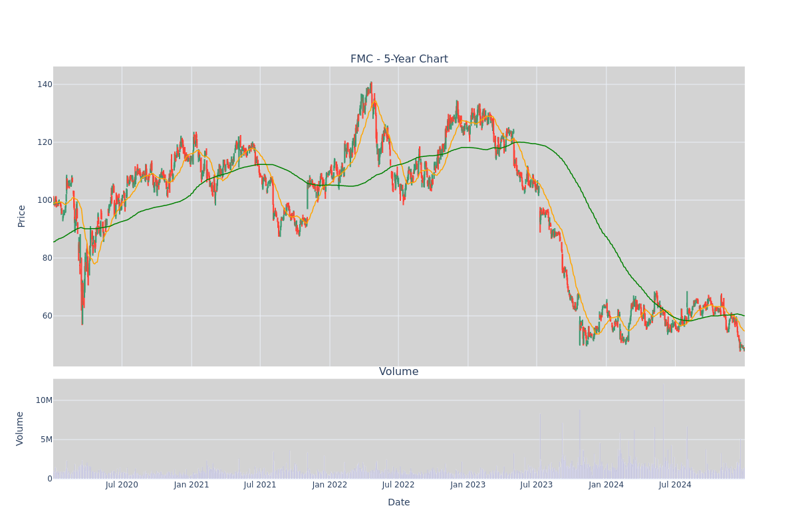Click the 60 price tick label
Viewport: 798px width, 532px height.
tap(47, 316)
